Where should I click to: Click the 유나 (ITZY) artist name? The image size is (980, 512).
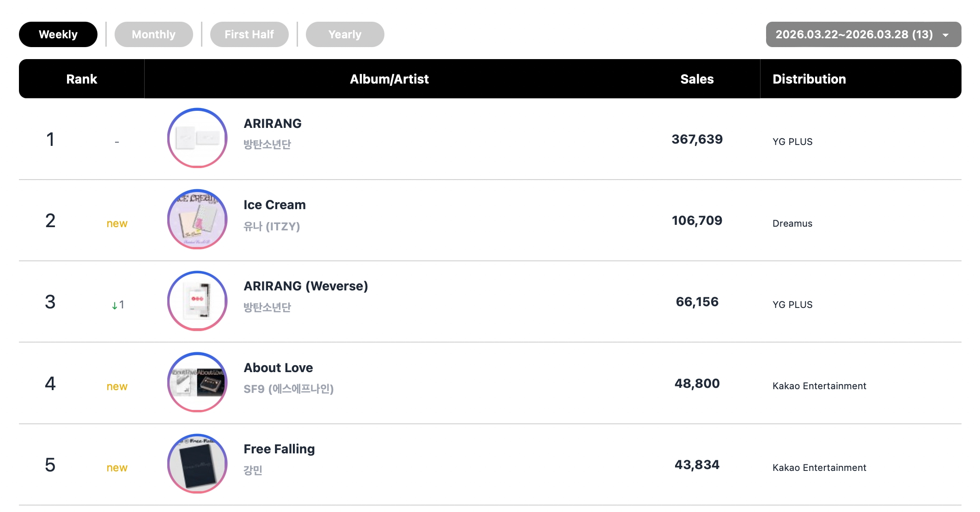click(272, 226)
